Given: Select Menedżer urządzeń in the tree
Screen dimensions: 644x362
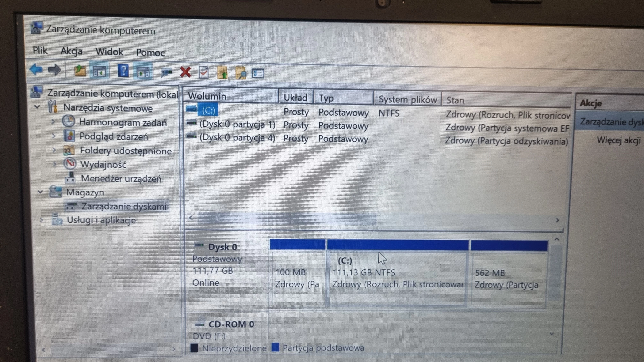Looking at the screenshot, I should pos(121,179).
